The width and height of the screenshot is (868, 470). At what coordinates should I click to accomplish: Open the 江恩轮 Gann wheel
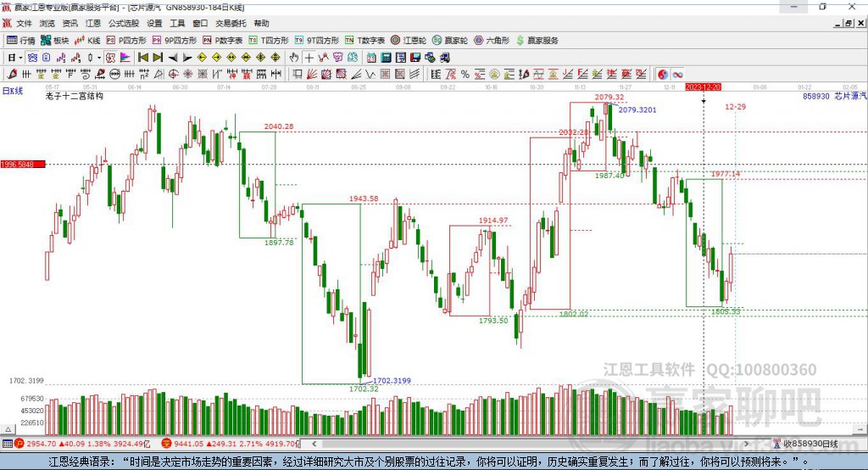click(x=409, y=41)
